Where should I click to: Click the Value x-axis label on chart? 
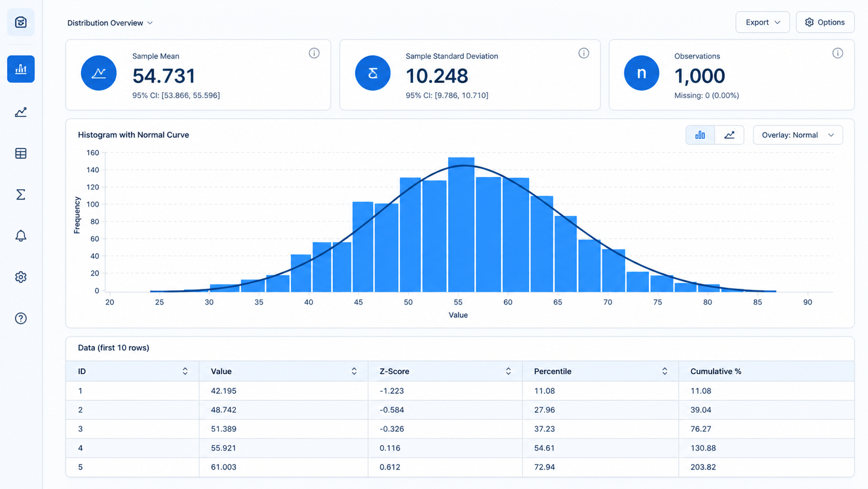coord(458,315)
